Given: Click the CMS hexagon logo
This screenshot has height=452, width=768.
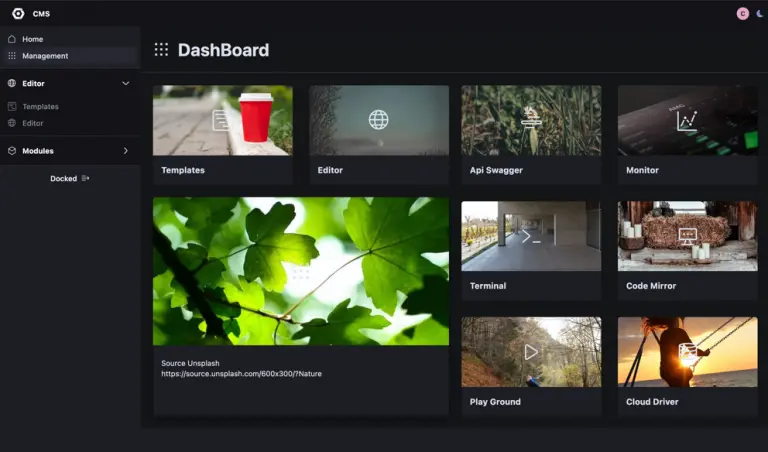Looking at the screenshot, I should click(18, 14).
